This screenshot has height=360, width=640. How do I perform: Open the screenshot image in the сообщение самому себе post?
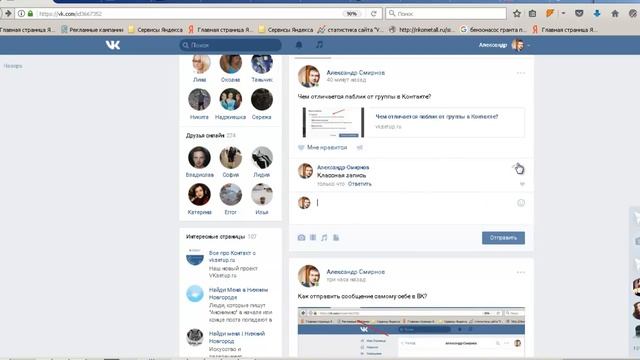pyautogui.click(x=411, y=331)
